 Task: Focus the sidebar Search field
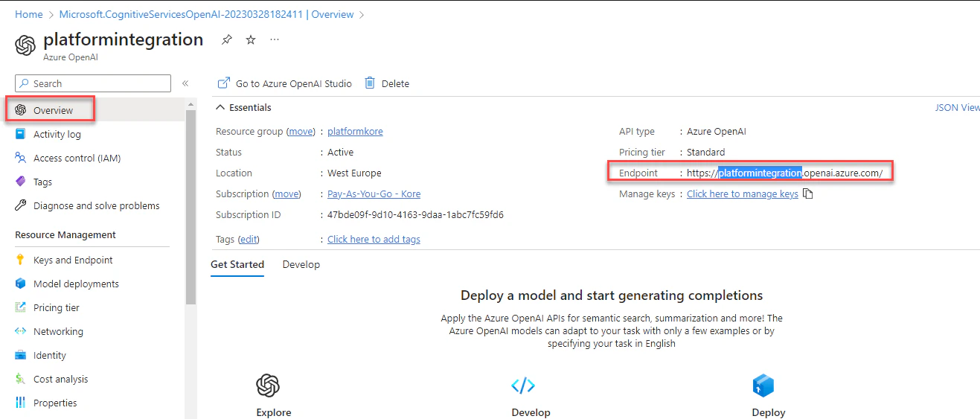click(93, 83)
